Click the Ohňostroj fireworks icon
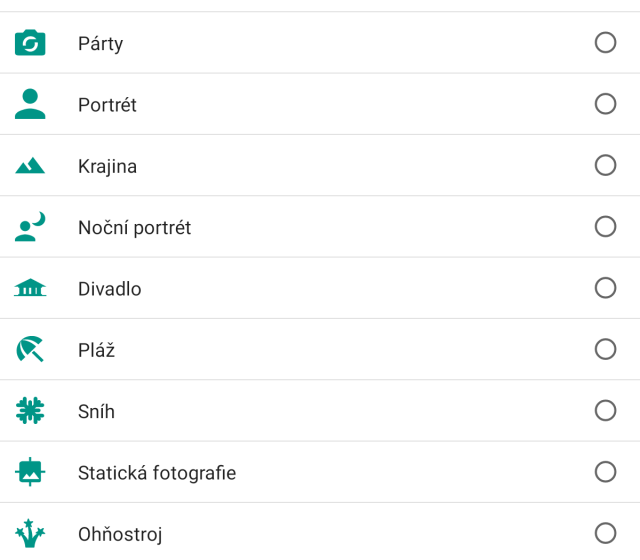 30,533
